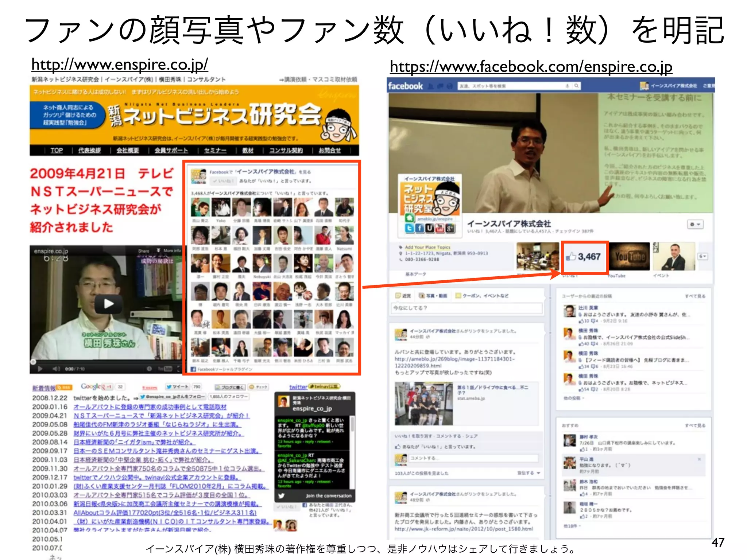Screen dimensions: 747x560
Task: Expand 他18件 in the recommendations box
Action: pos(573,526)
